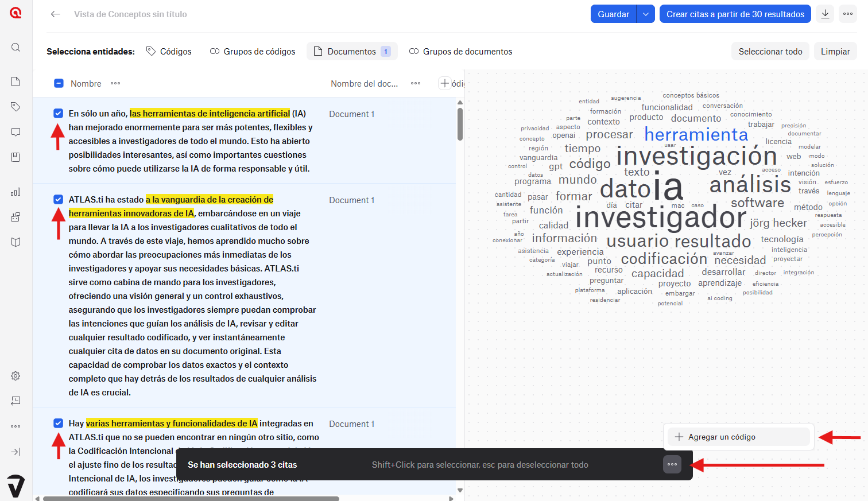Screen dimensions: 868x501
Task: Open Nombre column options dots
Action: coord(115,83)
